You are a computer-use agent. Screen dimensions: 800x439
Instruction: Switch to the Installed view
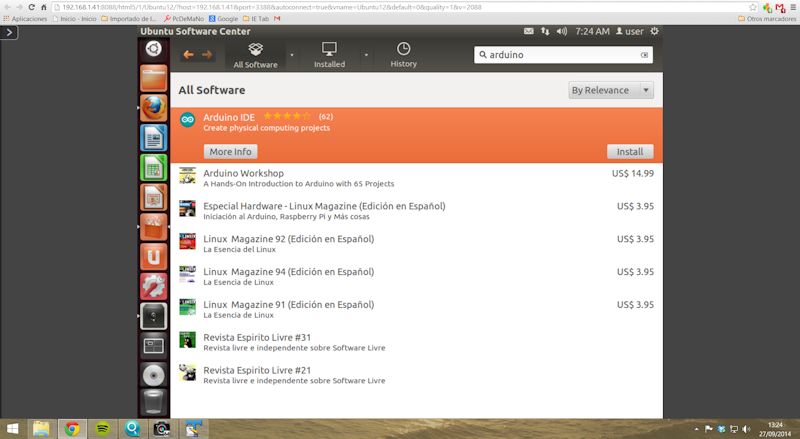(x=330, y=55)
